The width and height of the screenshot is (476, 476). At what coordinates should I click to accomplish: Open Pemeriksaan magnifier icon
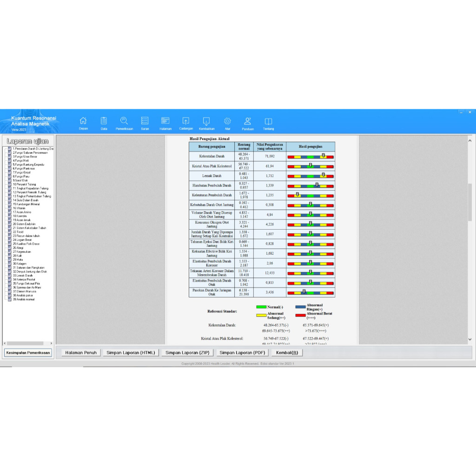pyautogui.click(x=124, y=121)
